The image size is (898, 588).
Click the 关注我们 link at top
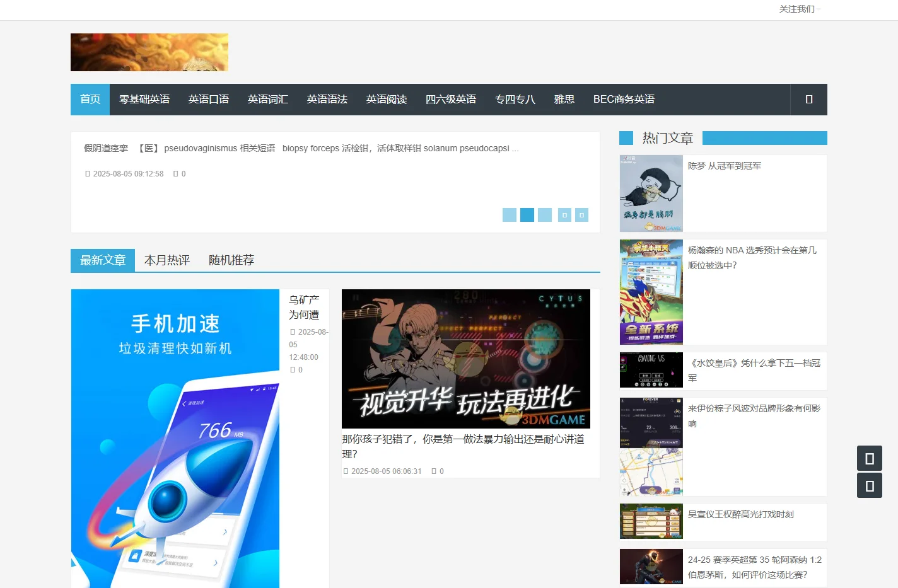click(x=797, y=9)
